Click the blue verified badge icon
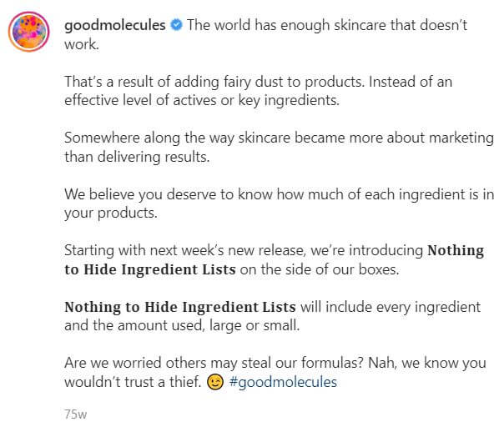The height and width of the screenshot is (432, 504). click(176, 25)
